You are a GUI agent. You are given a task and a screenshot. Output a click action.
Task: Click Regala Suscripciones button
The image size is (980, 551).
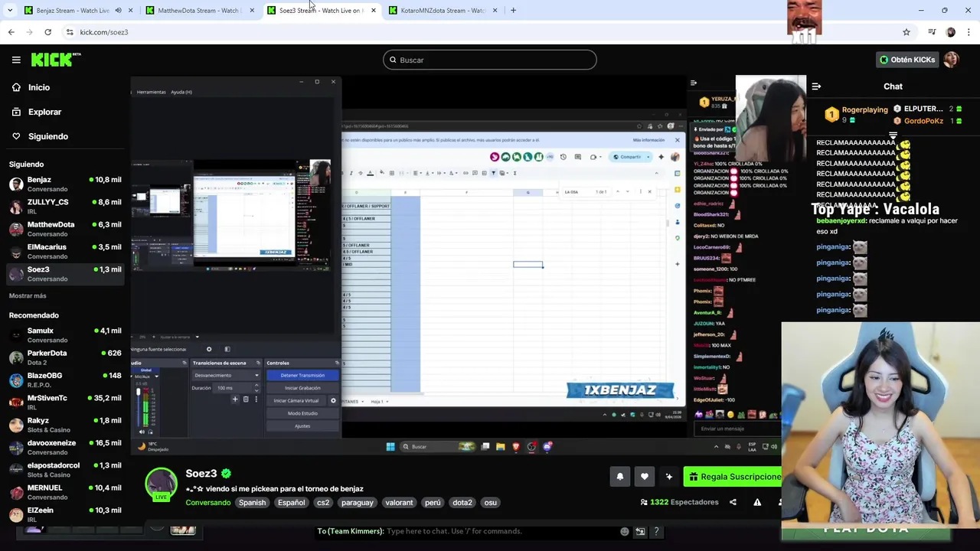(733, 477)
